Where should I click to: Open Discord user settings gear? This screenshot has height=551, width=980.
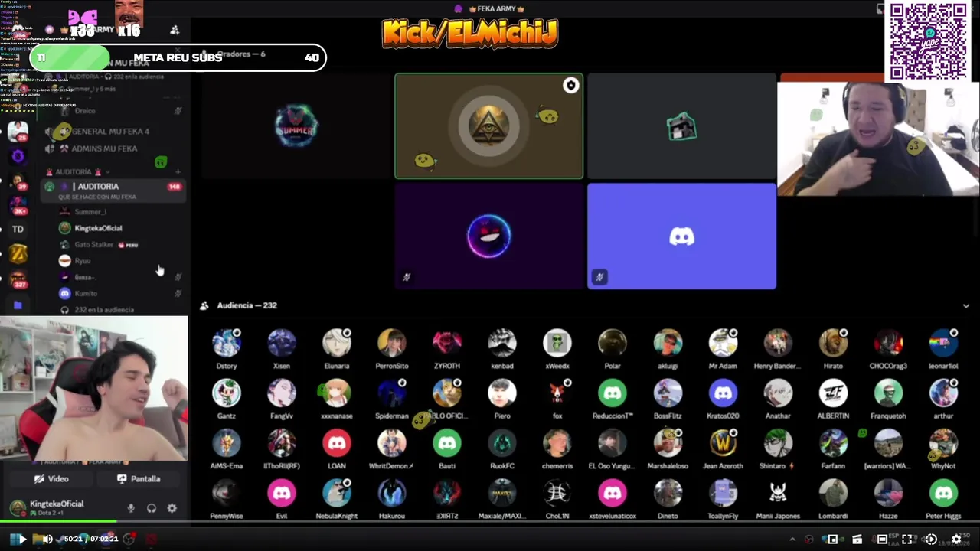click(x=171, y=508)
